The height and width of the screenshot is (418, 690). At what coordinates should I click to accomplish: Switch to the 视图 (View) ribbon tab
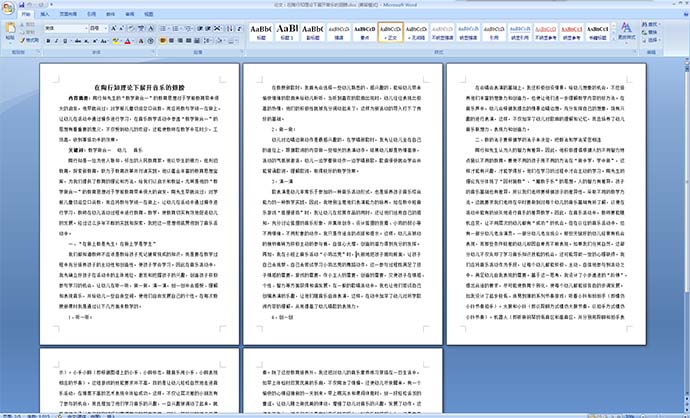(149, 14)
